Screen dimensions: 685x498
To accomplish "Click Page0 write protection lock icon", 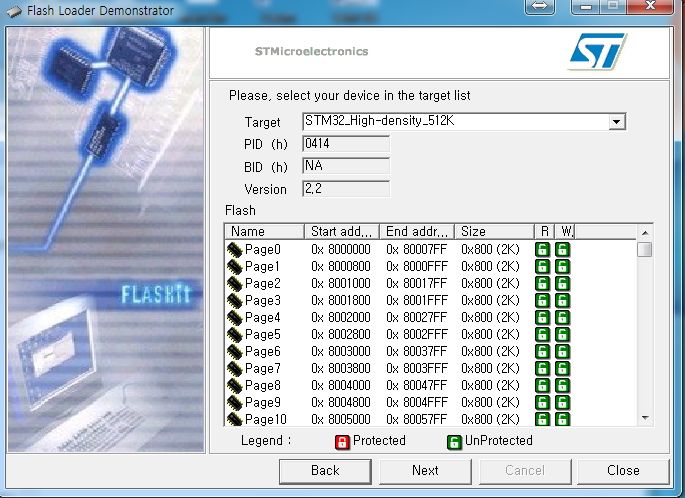I will click(x=563, y=249).
